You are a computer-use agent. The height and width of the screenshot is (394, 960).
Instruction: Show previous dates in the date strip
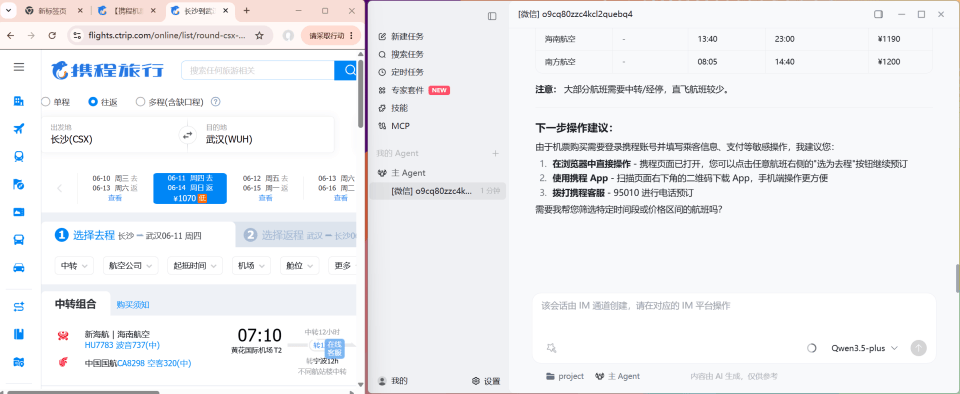coord(59,188)
